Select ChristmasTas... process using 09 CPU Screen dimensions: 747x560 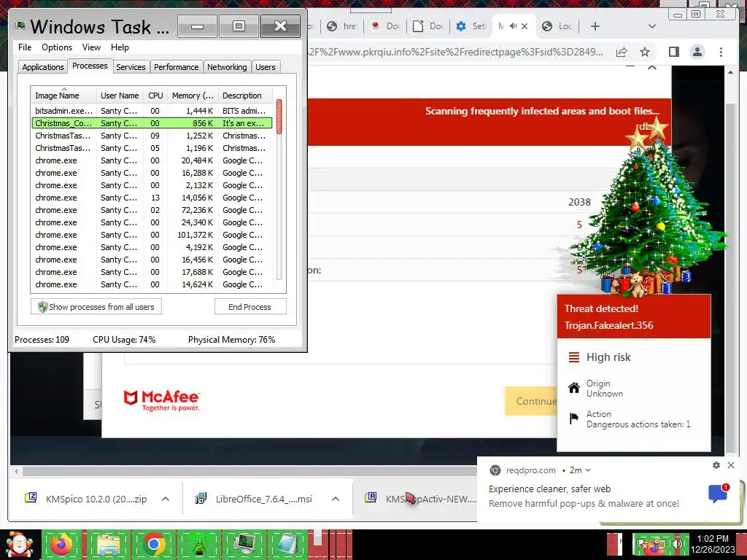[152, 135]
